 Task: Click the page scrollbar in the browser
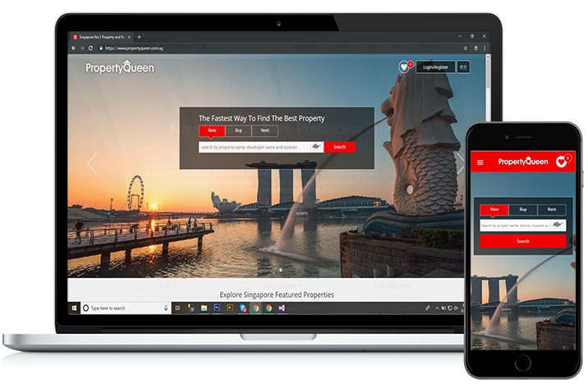[488, 73]
